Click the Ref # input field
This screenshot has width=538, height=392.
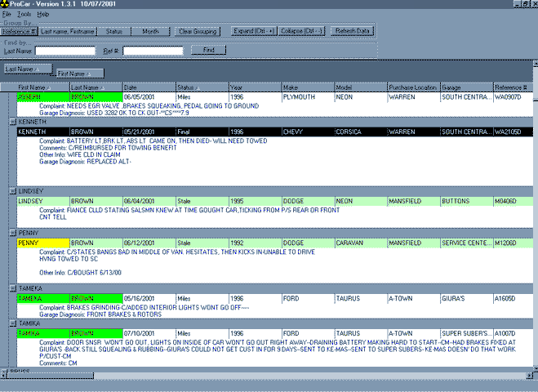point(153,51)
